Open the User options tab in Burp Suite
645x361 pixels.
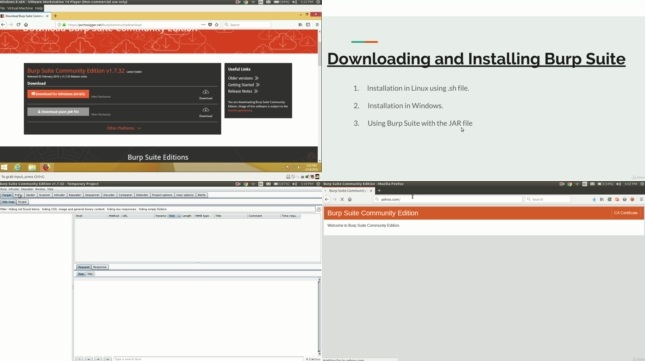pyautogui.click(x=185, y=195)
